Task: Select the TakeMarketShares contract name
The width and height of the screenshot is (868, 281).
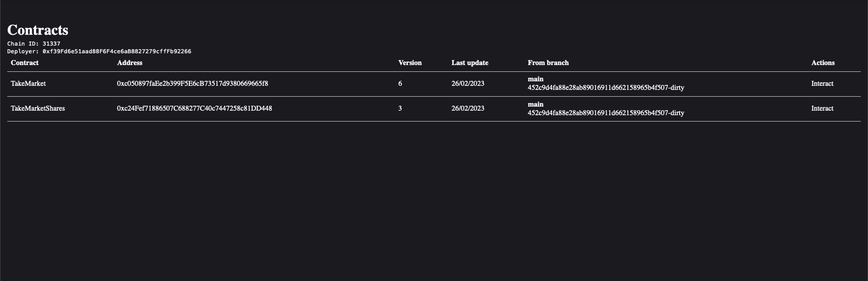Action: pyautogui.click(x=38, y=108)
